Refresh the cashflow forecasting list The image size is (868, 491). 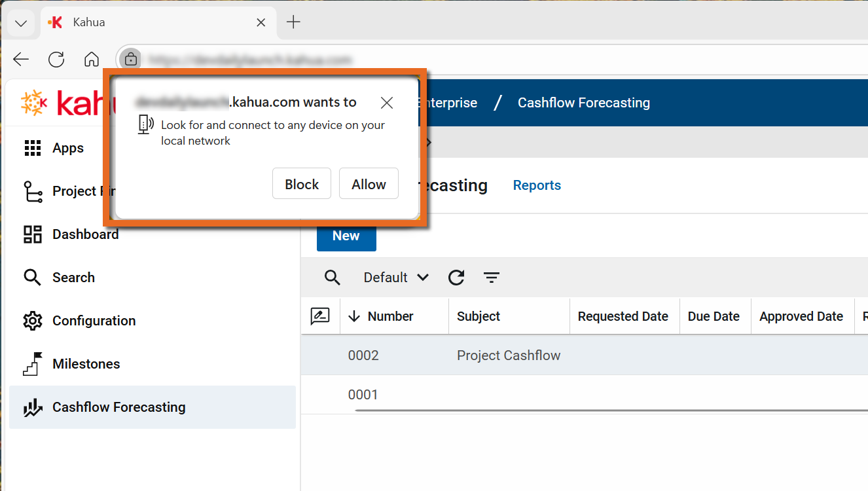[x=456, y=278]
